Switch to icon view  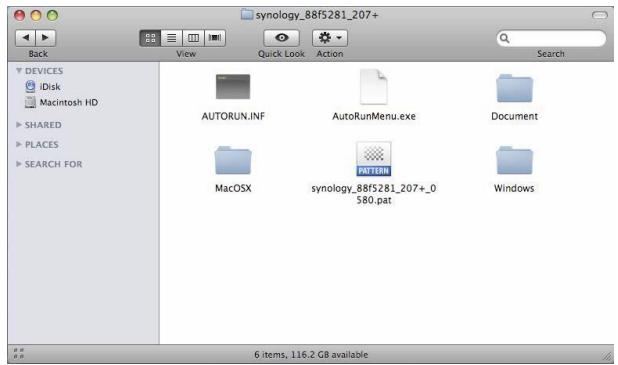150,38
